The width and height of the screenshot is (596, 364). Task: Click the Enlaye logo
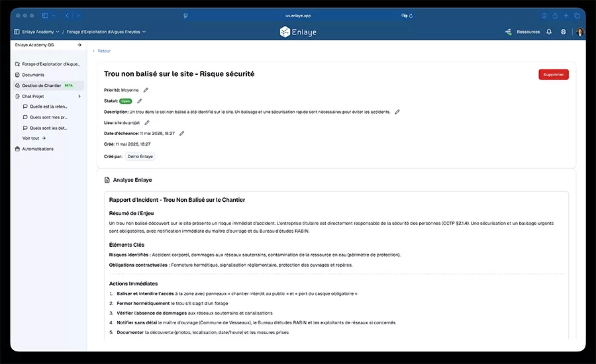tap(298, 32)
